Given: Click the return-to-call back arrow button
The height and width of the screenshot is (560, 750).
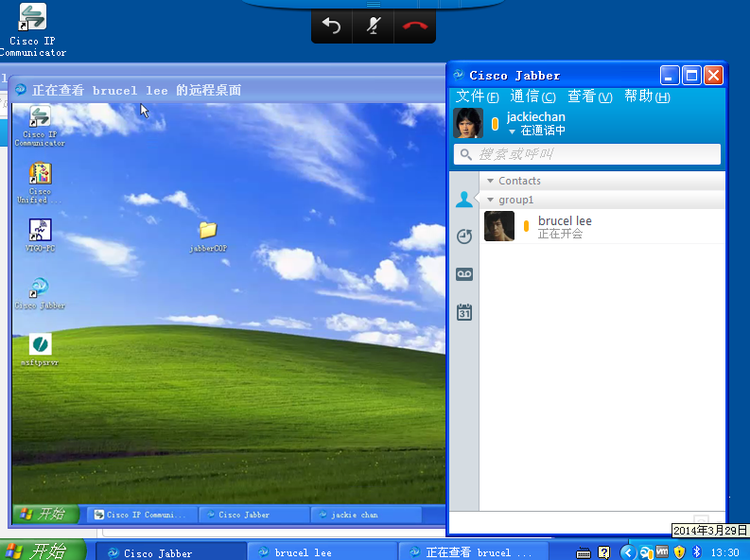Looking at the screenshot, I should [331, 26].
